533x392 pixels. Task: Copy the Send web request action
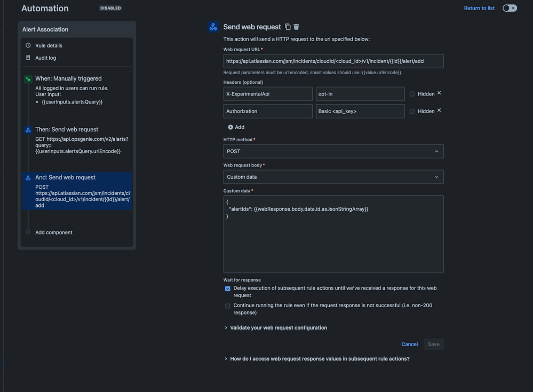point(288,27)
